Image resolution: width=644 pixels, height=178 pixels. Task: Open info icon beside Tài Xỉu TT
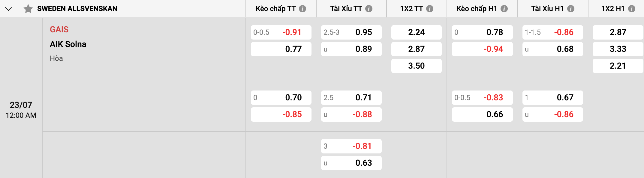[369, 9]
